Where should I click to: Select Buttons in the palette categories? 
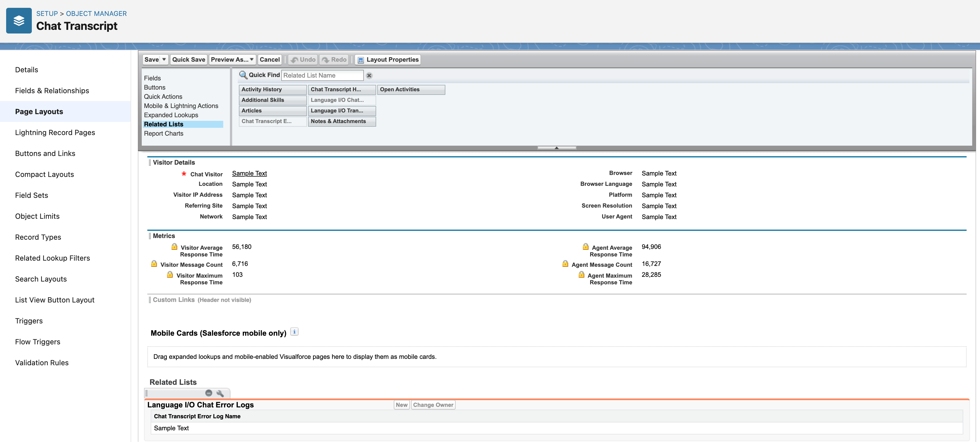[x=155, y=87]
